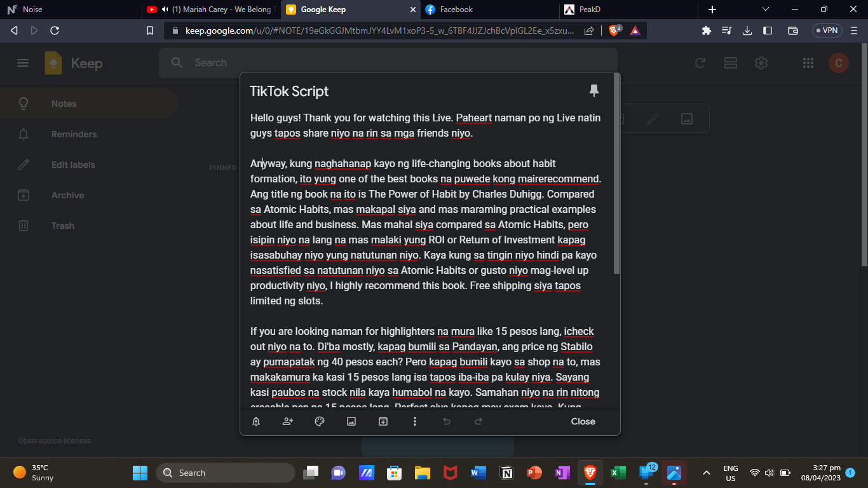Open the Google apps grid
Viewport: 868px width, 488px height.
(x=808, y=63)
